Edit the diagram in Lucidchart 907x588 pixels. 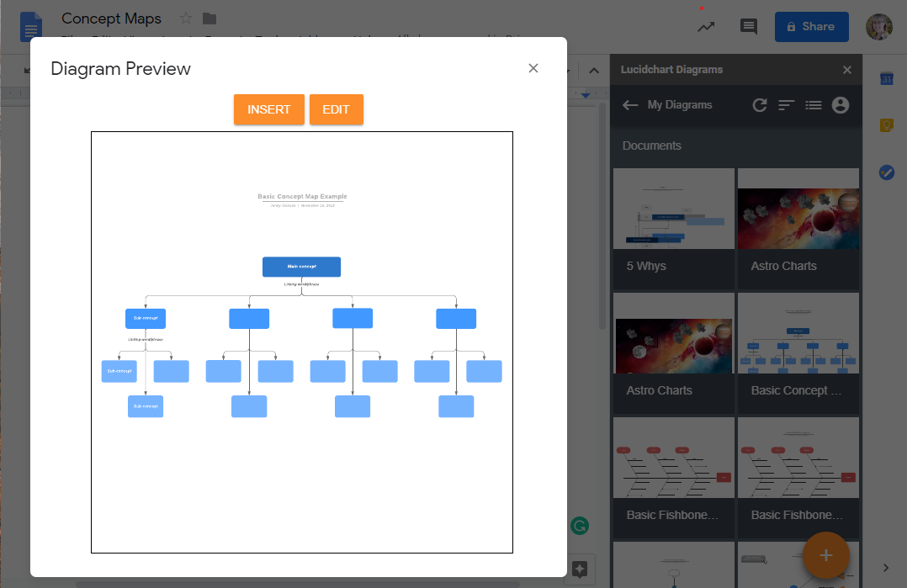tap(337, 109)
